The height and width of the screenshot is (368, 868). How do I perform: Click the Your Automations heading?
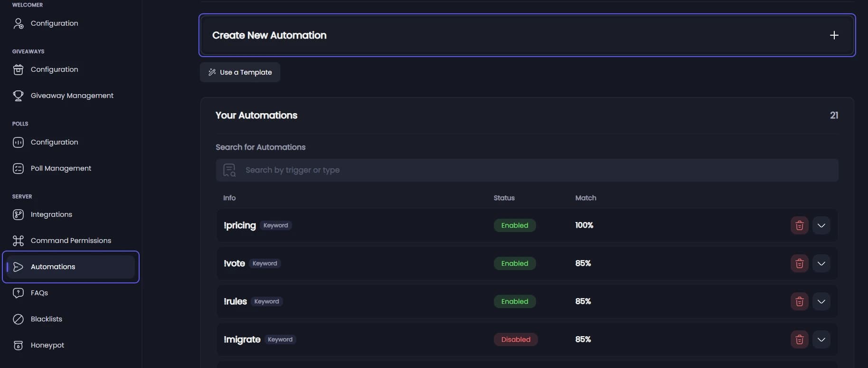(x=256, y=116)
